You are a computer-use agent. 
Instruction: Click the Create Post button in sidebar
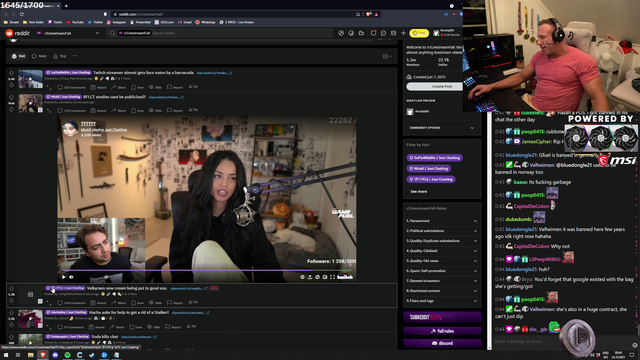[x=435, y=87]
